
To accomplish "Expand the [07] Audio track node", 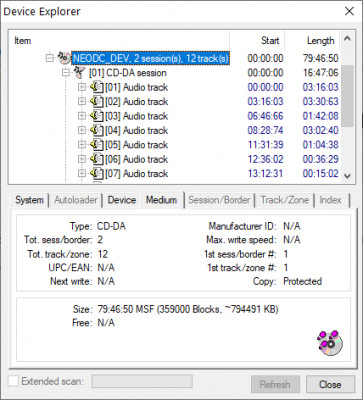I will coord(82,173).
